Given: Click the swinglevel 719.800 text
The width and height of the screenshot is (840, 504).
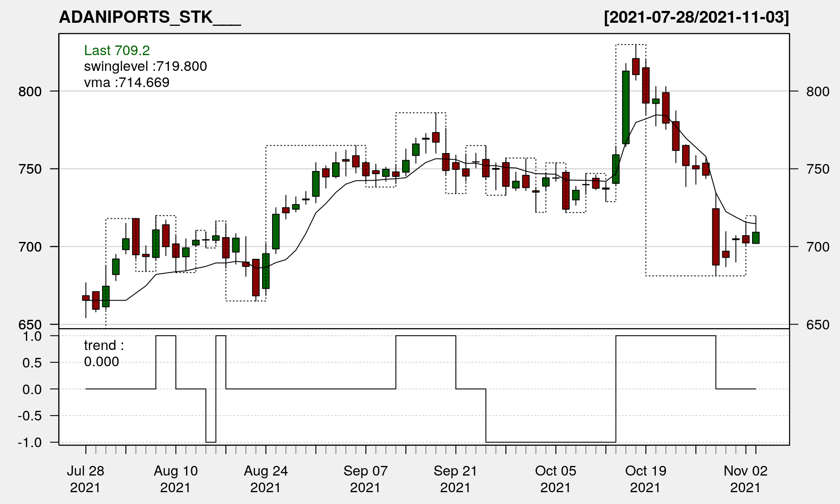Looking at the screenshot, I should (145, 66).
